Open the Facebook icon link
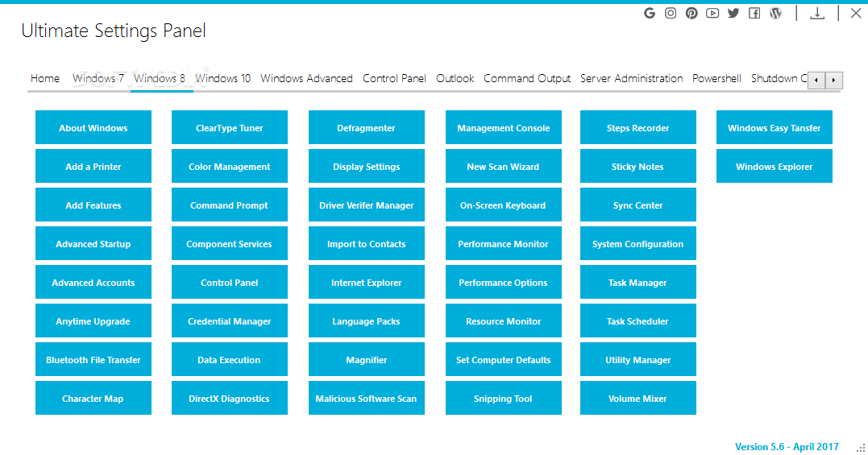868x455 pixels. (754, 13)
